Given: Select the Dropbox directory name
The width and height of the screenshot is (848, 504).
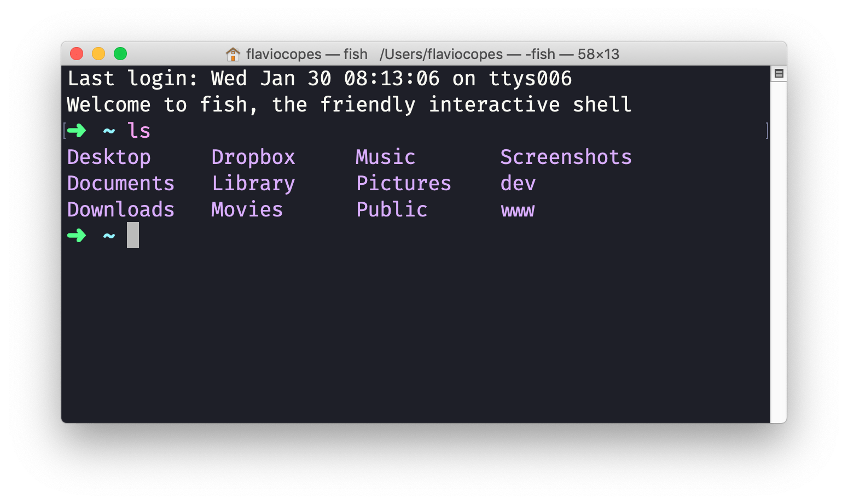Looking at the screenshot, I should pos(253,157).
